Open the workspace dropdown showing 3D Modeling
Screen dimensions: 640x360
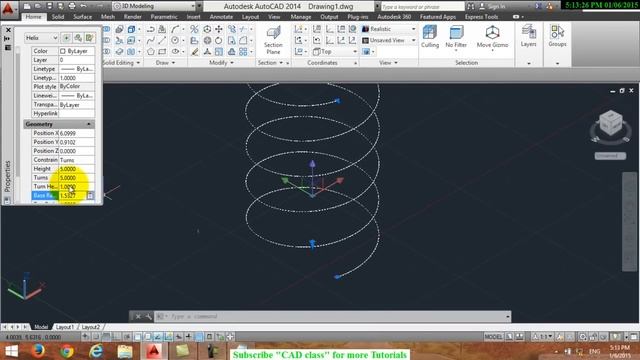point(154,6)
